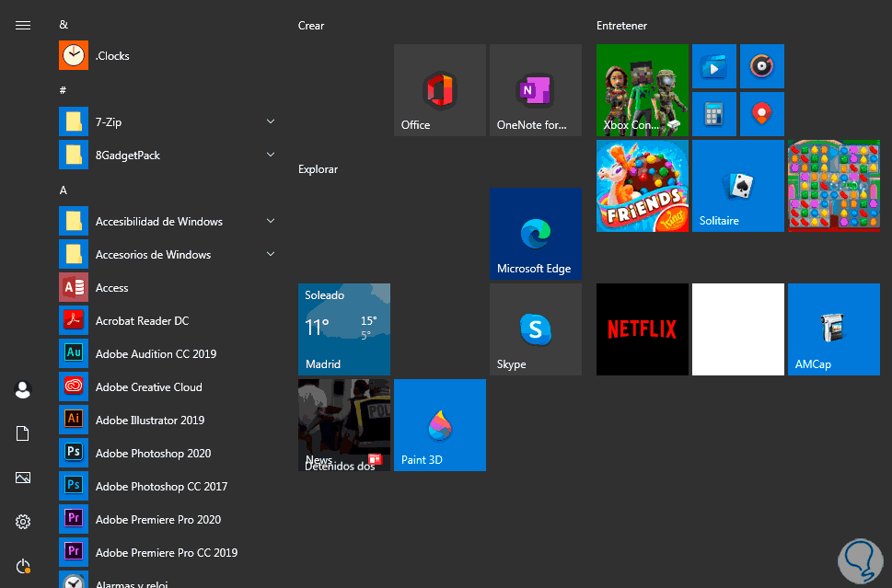Open the Madrid weather tile
The height and width of the screenshot is (588, 892).
coord(344,329)
